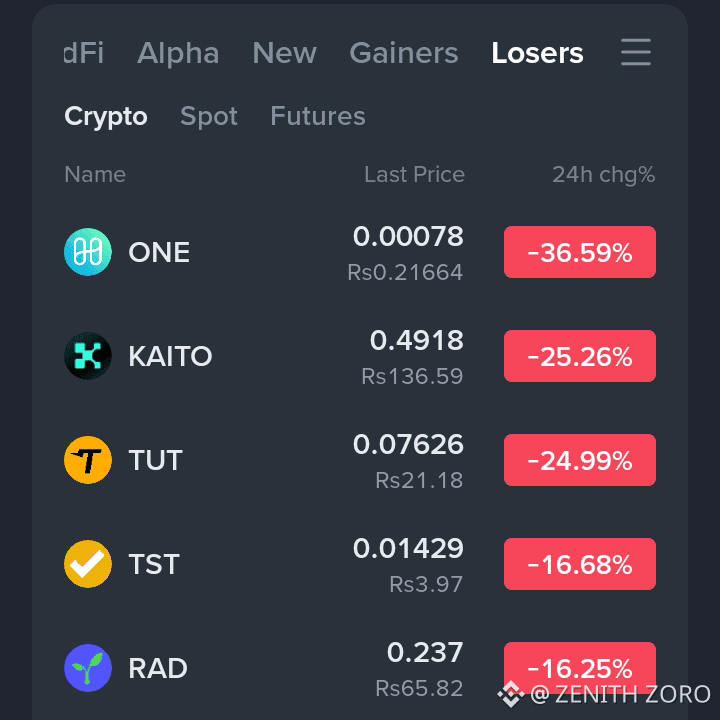Switch to the Alpha tab
The height and width of the screenshot is (720, 720).
(x=178, y=53)
